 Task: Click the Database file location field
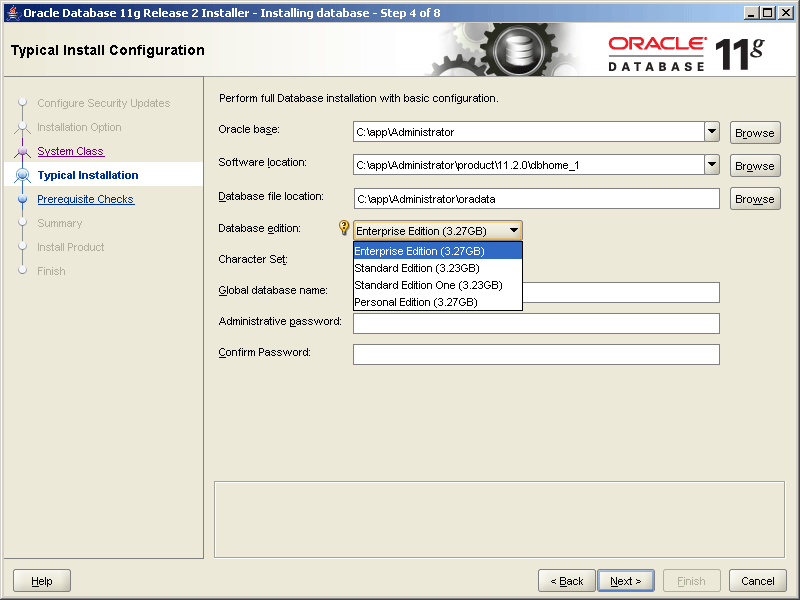click(x=536, y=198)
